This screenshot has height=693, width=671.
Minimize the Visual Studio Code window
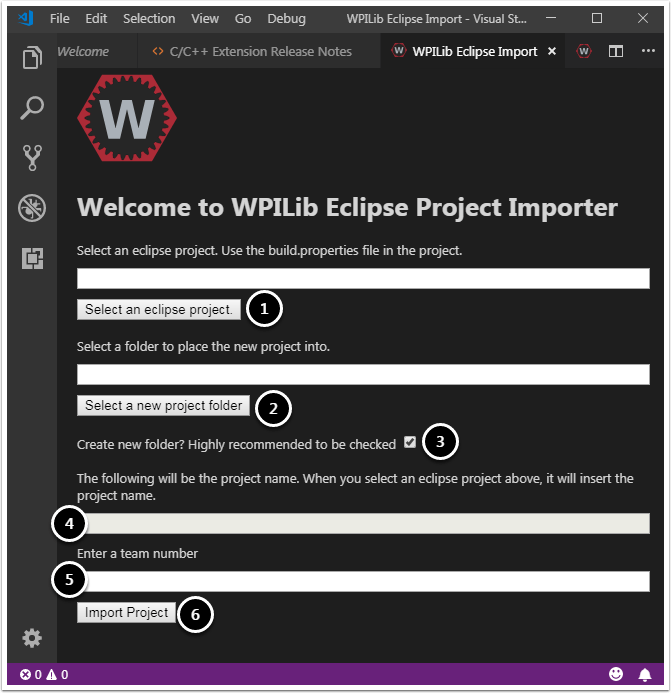click(x=551, y=18)
